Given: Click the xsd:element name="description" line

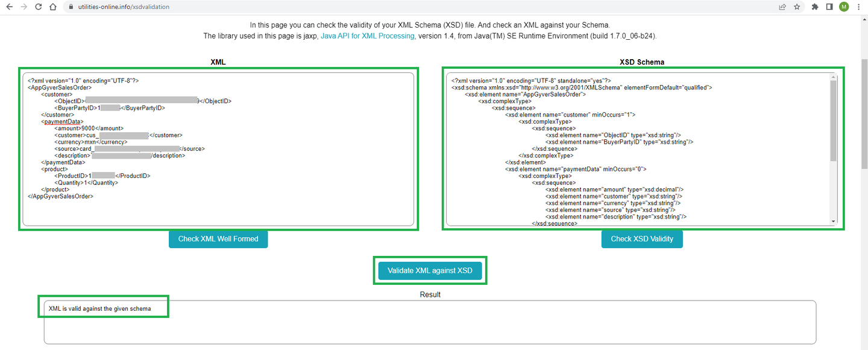Looking at the screenshot, I should (x=616, y=217).
